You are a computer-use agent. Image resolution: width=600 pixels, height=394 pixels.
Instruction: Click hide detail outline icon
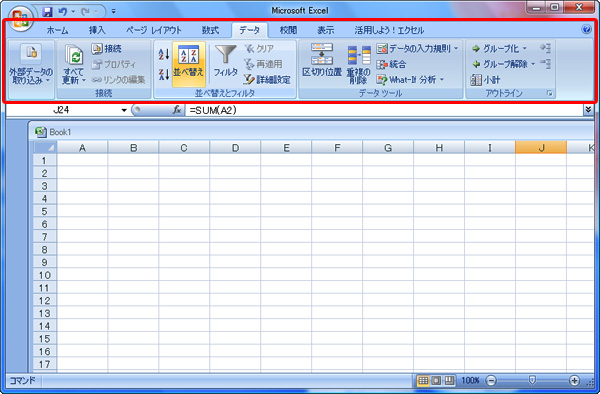[546, 63]
